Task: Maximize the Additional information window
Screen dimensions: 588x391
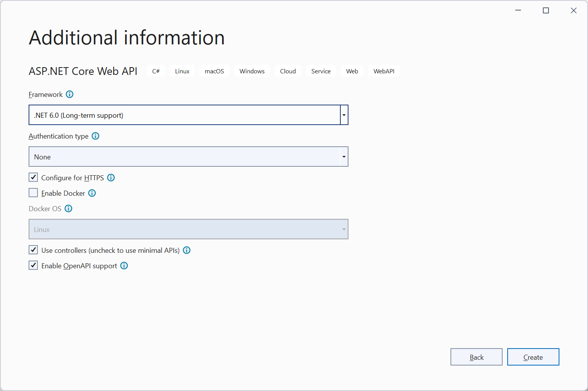Action: click(546, 10)
